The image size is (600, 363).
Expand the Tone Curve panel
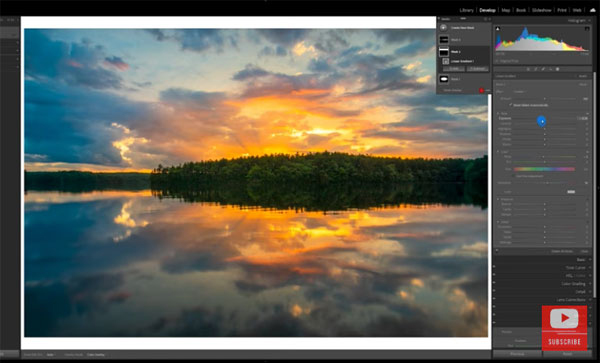pos(577,268)
